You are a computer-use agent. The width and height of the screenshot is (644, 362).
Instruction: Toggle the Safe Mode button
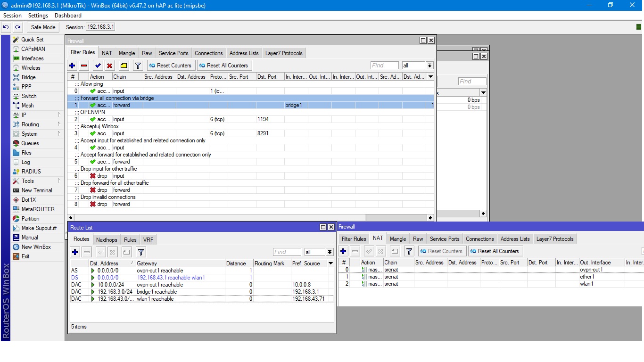tap(43, 27)
